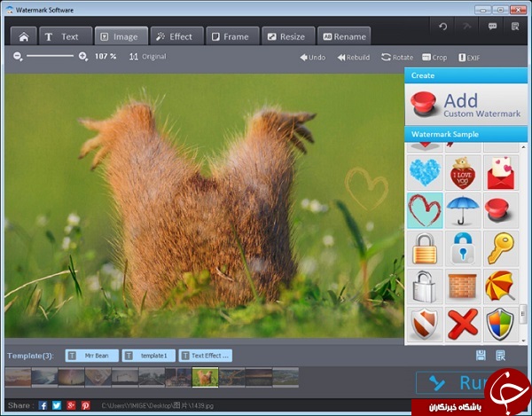Switch to the Image tab
Image resolution: width=532 pixels, height=416 pixels.
[121, 36]
